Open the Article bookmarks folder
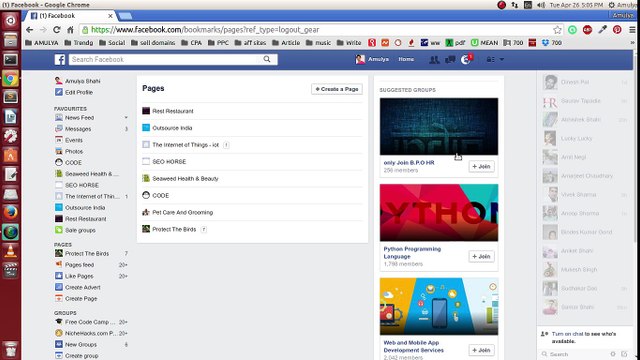Screen dimensions: 640x360 (x=286, y=42)
